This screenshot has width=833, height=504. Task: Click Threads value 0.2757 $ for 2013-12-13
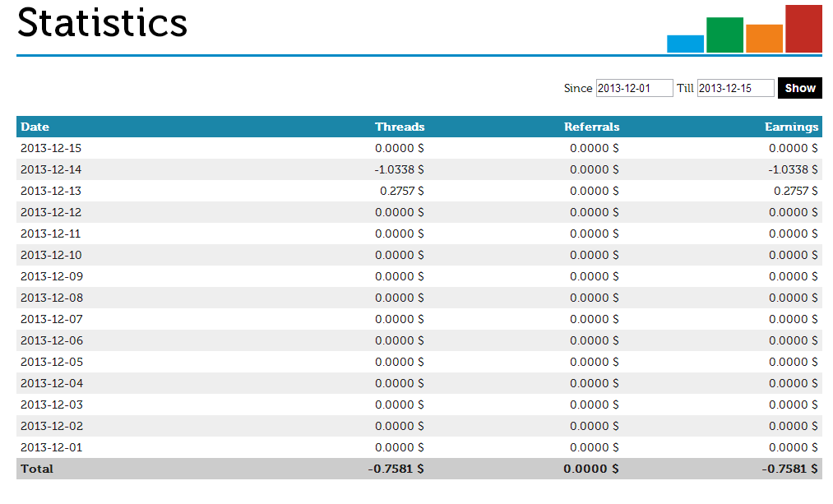401,191
